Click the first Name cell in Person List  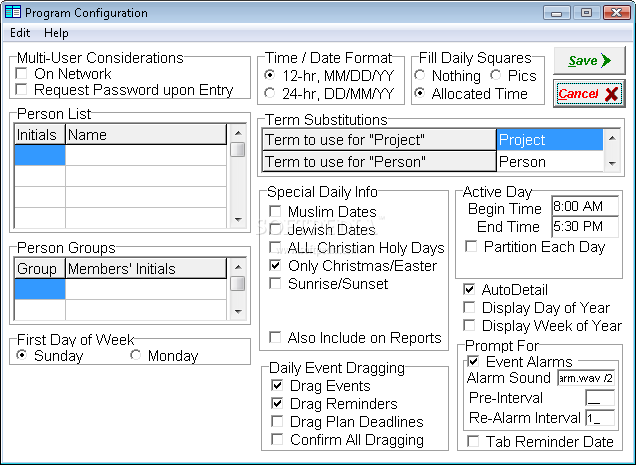tap(146, 155)
